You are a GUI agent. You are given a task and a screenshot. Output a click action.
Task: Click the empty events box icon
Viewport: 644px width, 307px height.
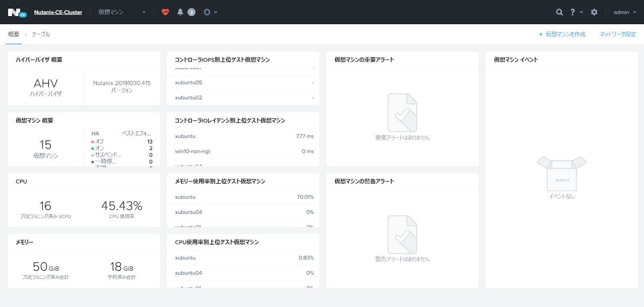[x=562, y=174]
